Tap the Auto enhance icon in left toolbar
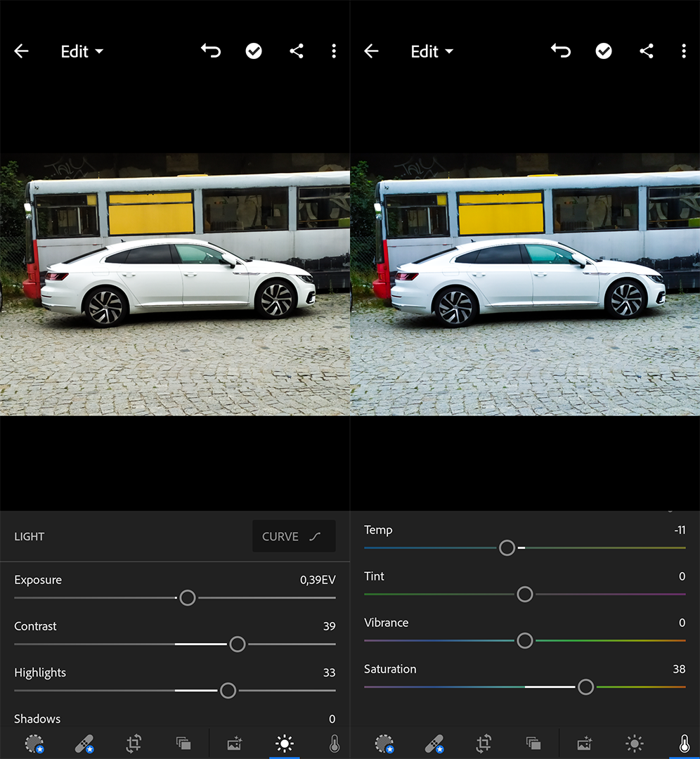 234,743
